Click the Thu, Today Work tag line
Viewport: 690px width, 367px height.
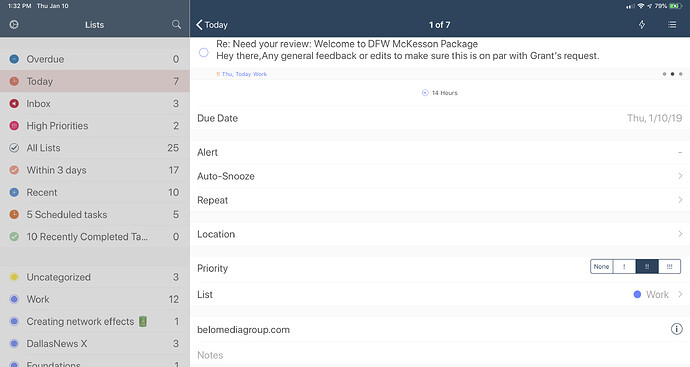[242, 74]
